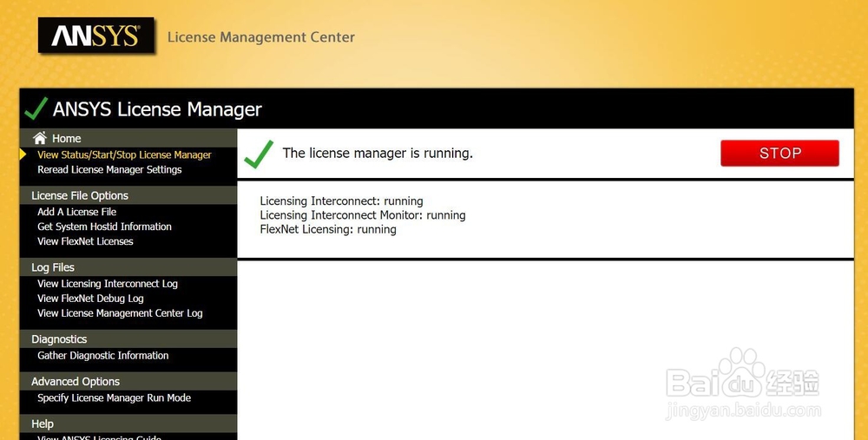Click the License Management Center title text
This screenshot has height=440, width=868.
[260, 37]
